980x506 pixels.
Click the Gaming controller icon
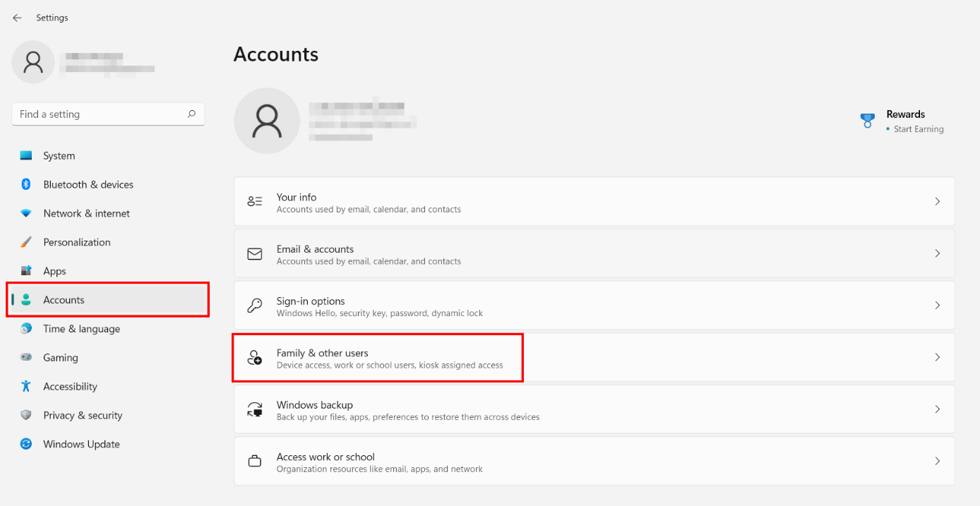tap(26, 357)
